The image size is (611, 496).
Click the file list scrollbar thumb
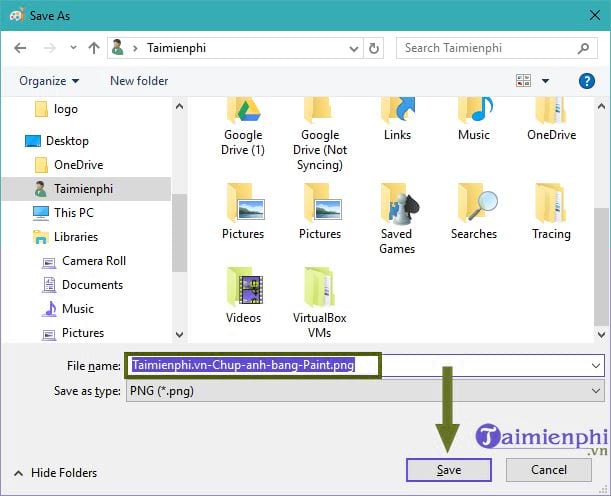[601, 267]
